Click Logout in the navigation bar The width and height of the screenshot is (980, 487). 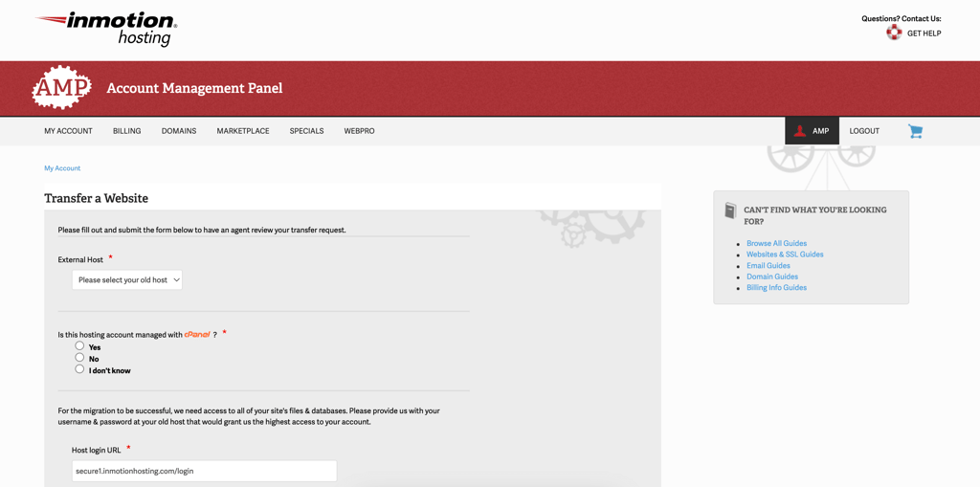864,131
